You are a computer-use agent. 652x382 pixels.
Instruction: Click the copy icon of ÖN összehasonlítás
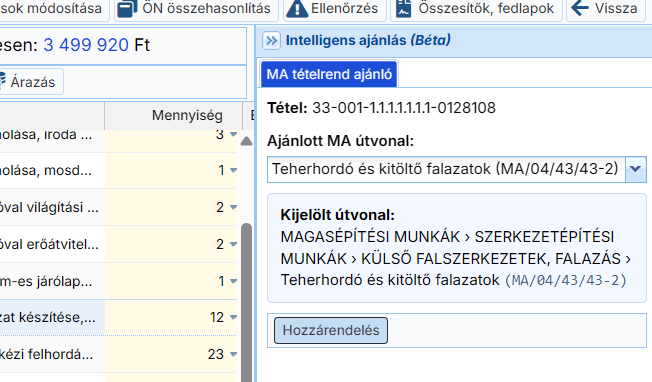(x=127, y=8)
